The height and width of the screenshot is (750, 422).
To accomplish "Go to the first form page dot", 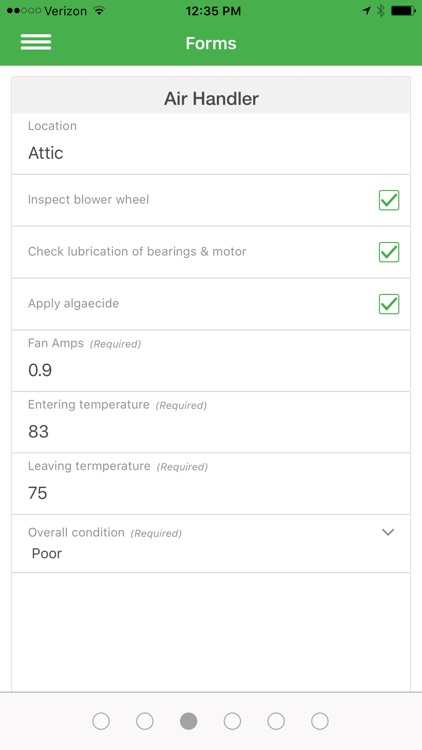I will coord(101,721).
